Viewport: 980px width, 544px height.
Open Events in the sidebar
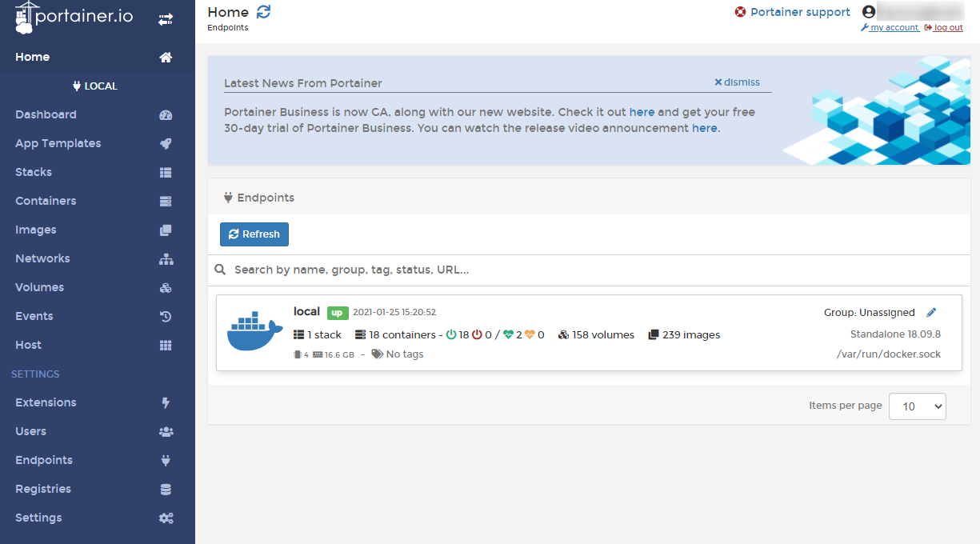(98, 317)
